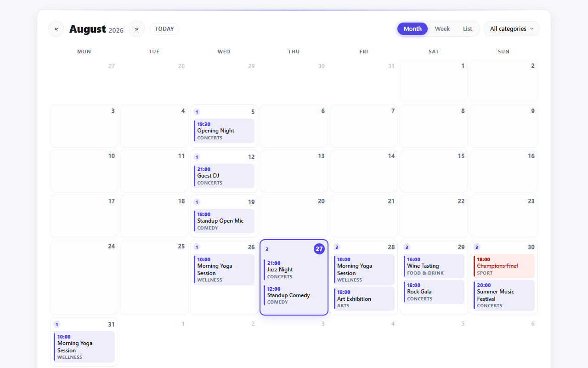Jump to today with TODAY button
This screenshot has width=588, height=368.
click(164, 29)
